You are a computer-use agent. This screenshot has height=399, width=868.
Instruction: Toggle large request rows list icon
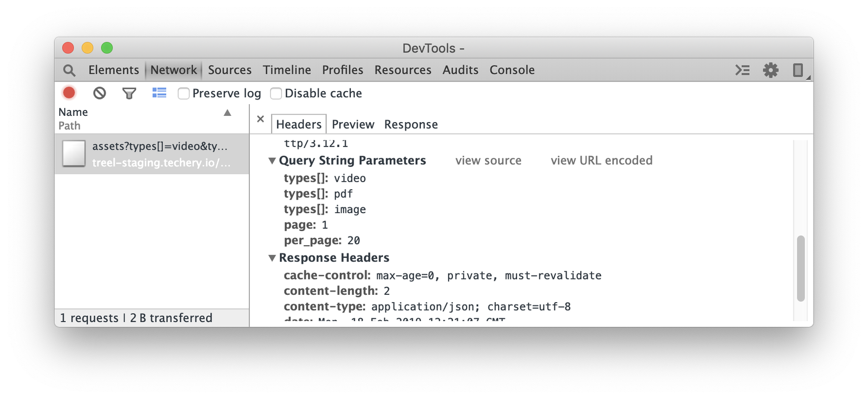click(x=159, y=93)
